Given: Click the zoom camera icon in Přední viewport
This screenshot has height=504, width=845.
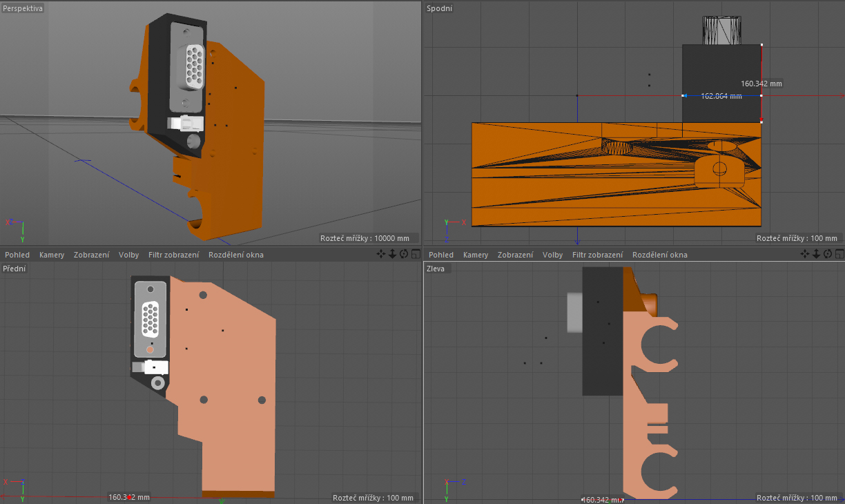Looking at the screenshot, I should coord(392,254).
